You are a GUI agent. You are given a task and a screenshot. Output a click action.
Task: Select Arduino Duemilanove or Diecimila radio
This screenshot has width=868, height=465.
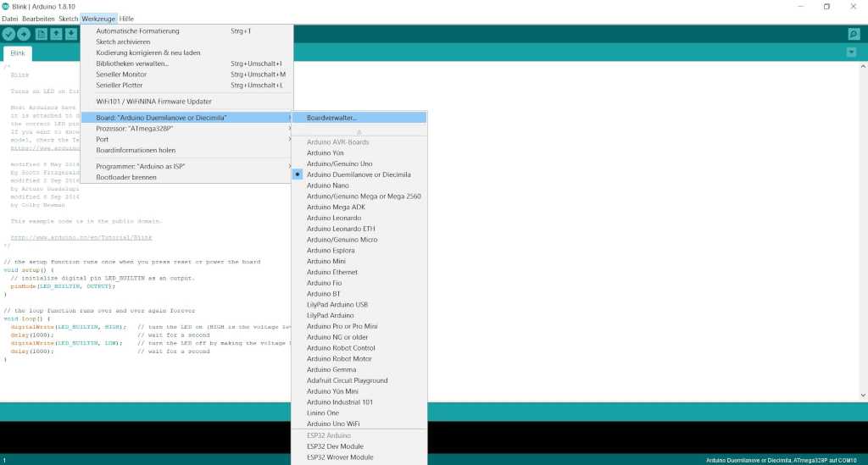pyautogui.click(x=359, y=174)
